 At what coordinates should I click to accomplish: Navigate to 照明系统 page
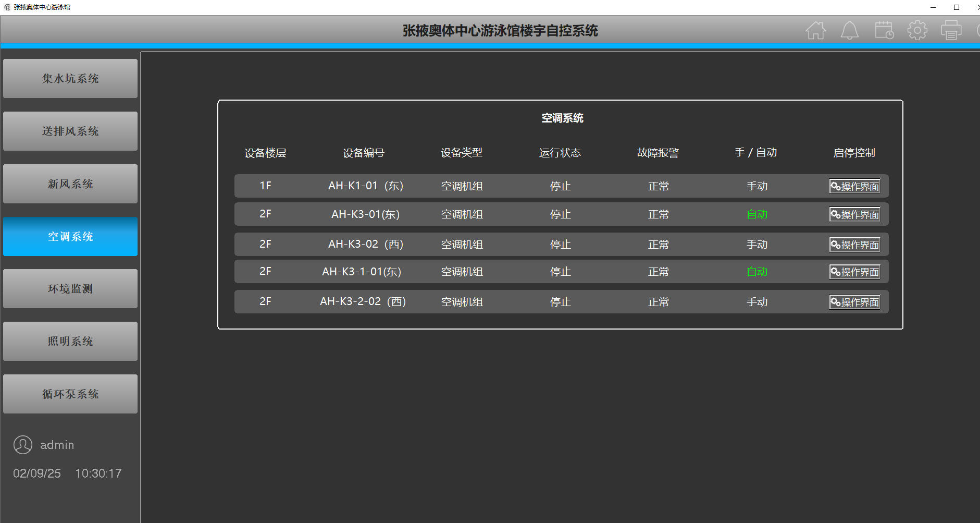coord(70,342)
